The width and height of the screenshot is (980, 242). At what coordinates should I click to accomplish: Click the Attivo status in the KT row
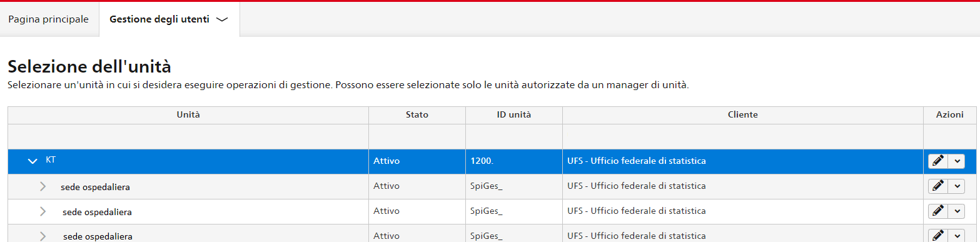coord(386,161)
